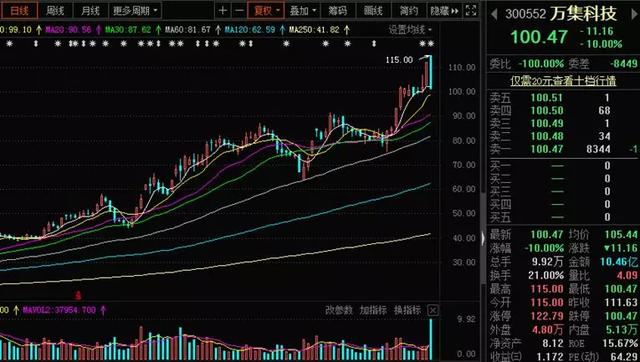Viewport: 640px width, 362px height.
Task: Go to previous stock arrow beside 300552
Action: point(494,14)
